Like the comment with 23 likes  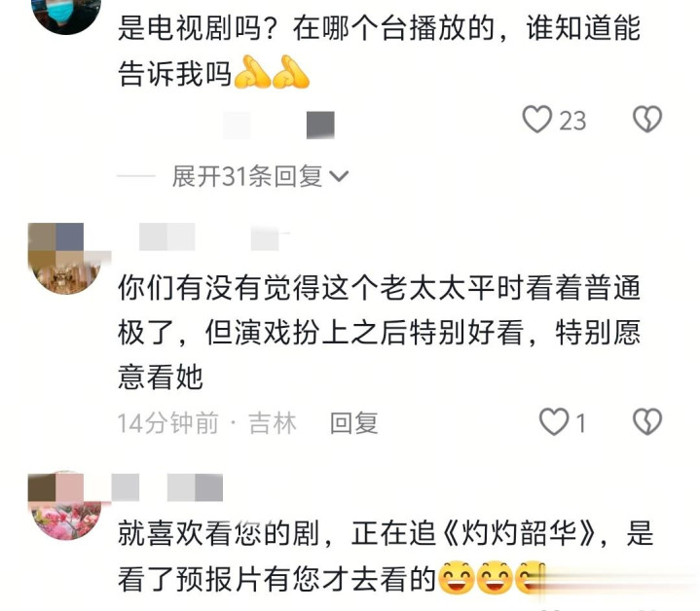[x=536, y=120]
